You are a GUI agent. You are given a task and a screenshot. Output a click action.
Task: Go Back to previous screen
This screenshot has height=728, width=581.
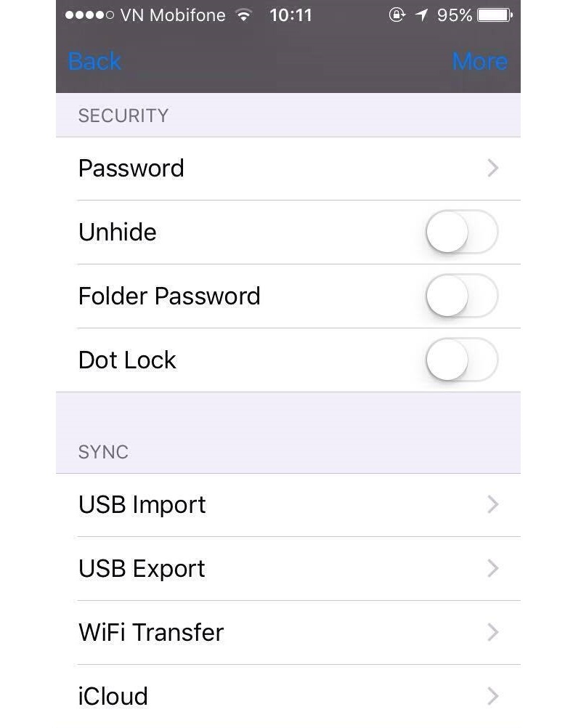tap(94, 62)
